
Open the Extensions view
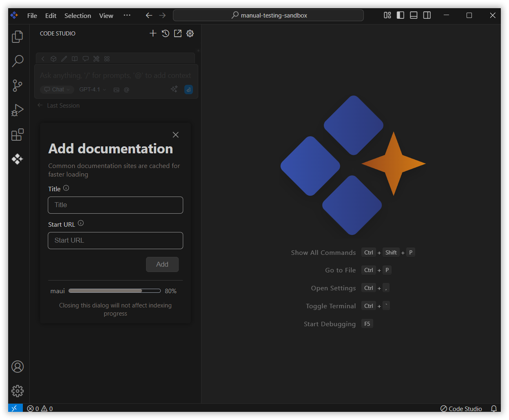18,135
